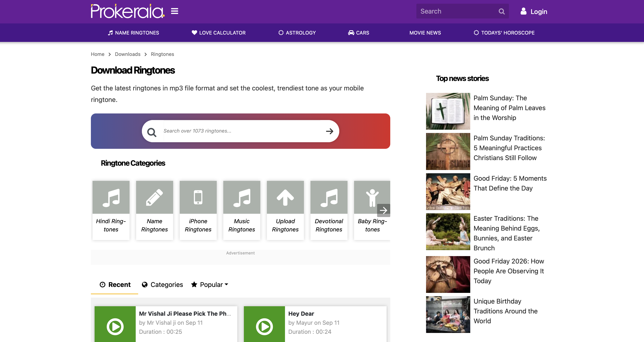
Task: Switch to the Categories tab
Action: pos(162,284)
